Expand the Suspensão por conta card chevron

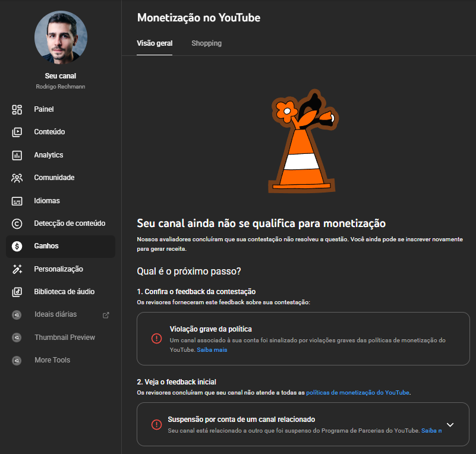click(x=450, y=425)
